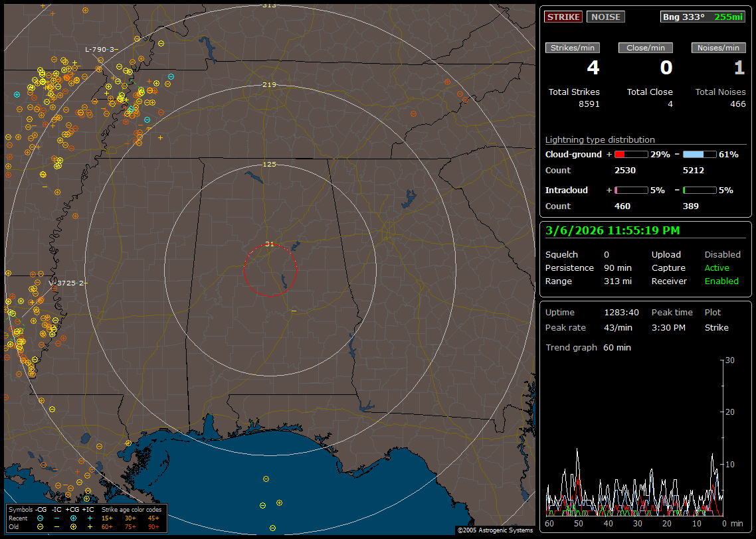The image size is (756, 539).
Task: Click the positive Cloud-ground red percentage bar
Action: (x=630, y=154)
